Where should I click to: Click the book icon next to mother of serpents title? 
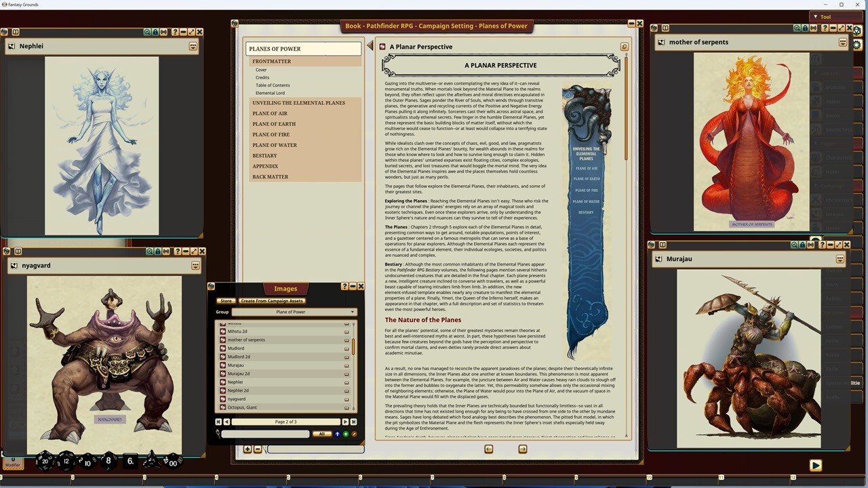(x=660, y=41)
